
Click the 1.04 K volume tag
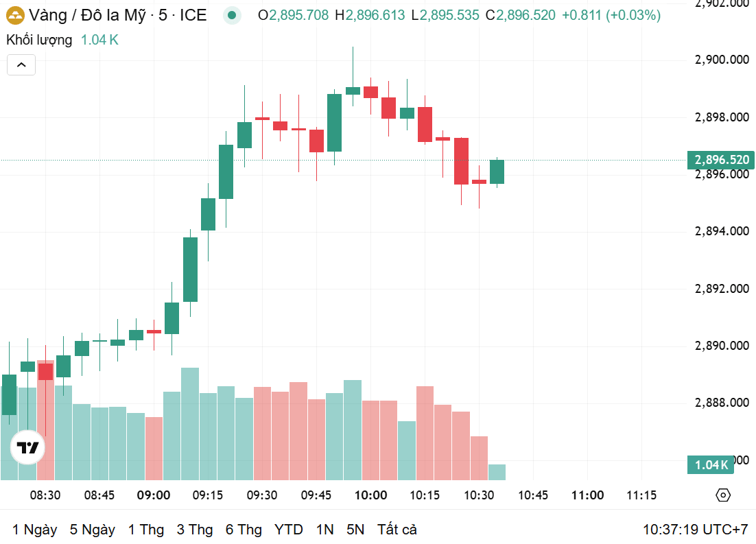coord(711,465)
